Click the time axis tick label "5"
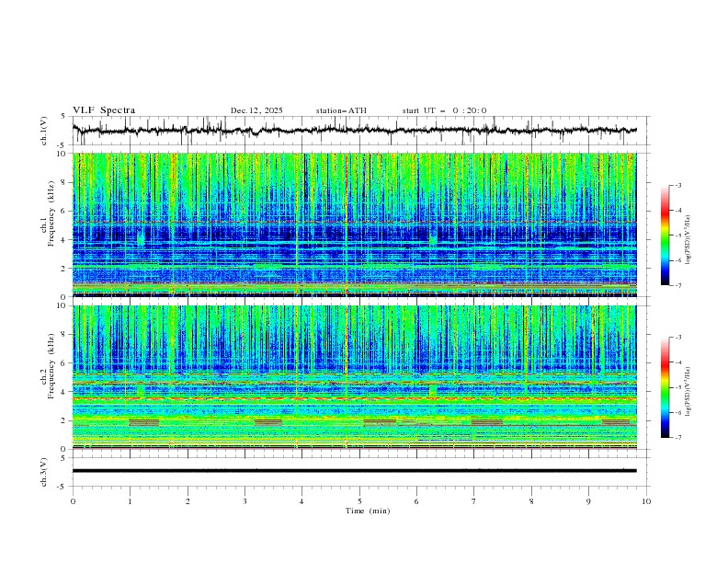The image size is (728, 563). coord(359,501)
